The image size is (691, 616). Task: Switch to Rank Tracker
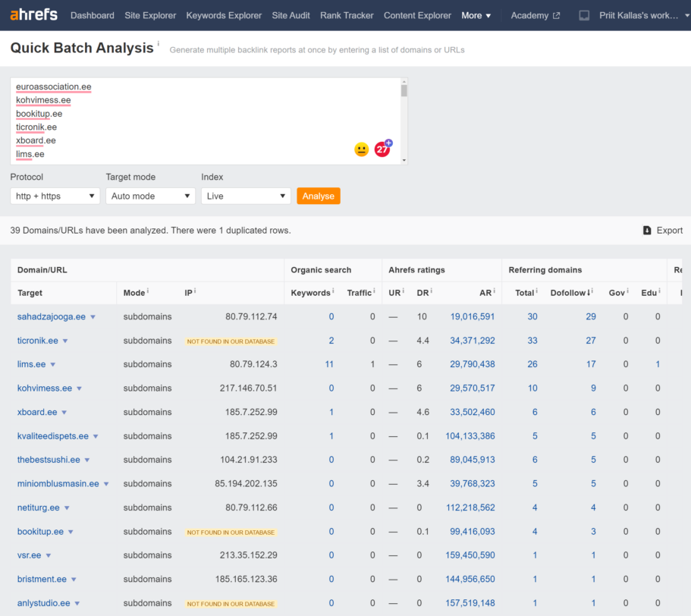click(347, 14)
